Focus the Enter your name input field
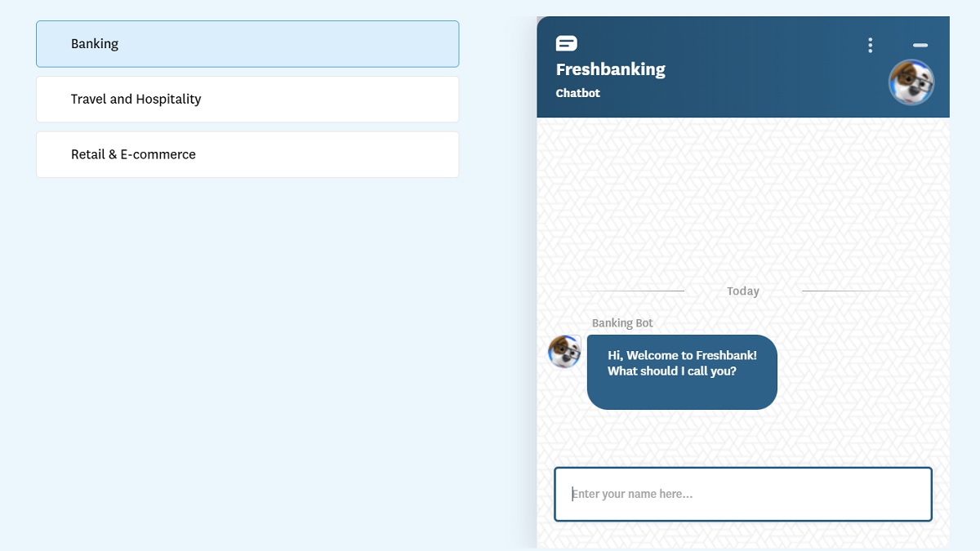980x551 pixels. pos(743,494)
